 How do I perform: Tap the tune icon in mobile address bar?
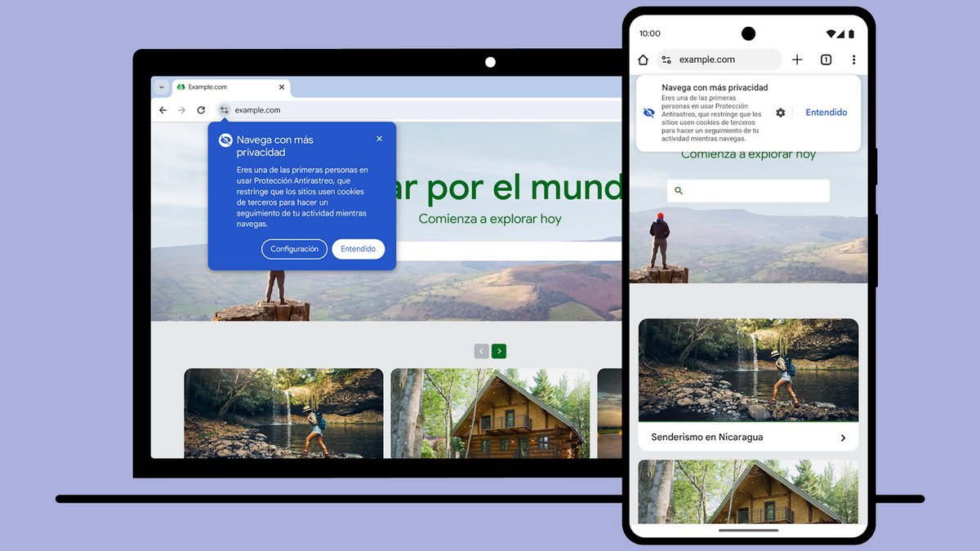pyautogui.click(x=666, y=60)
